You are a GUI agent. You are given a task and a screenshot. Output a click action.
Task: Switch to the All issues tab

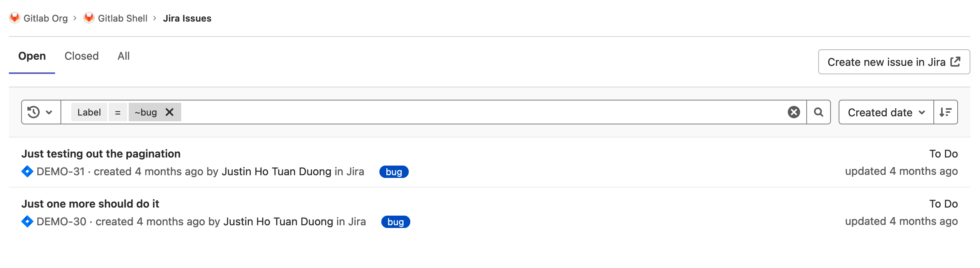(x=124, y=56)
